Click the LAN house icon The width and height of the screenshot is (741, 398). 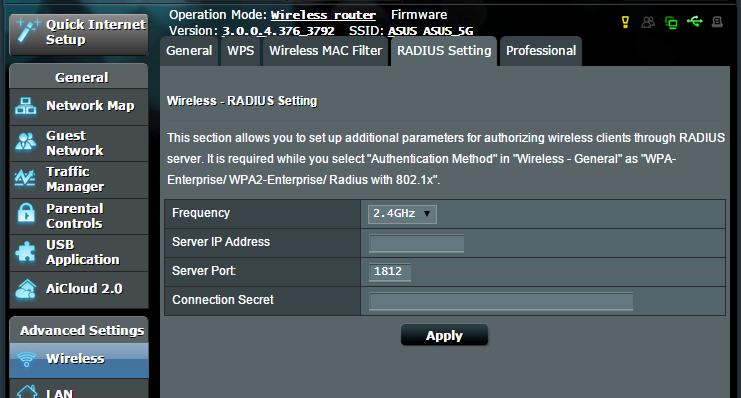pos(27,392)
